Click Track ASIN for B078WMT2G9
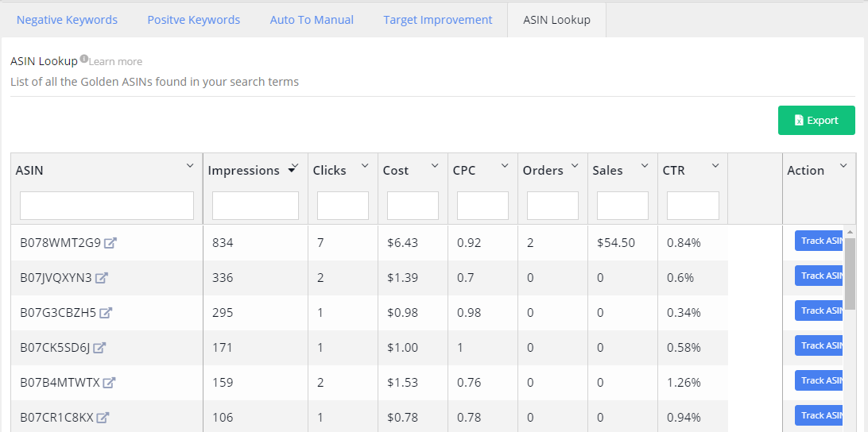 point(820,241)
